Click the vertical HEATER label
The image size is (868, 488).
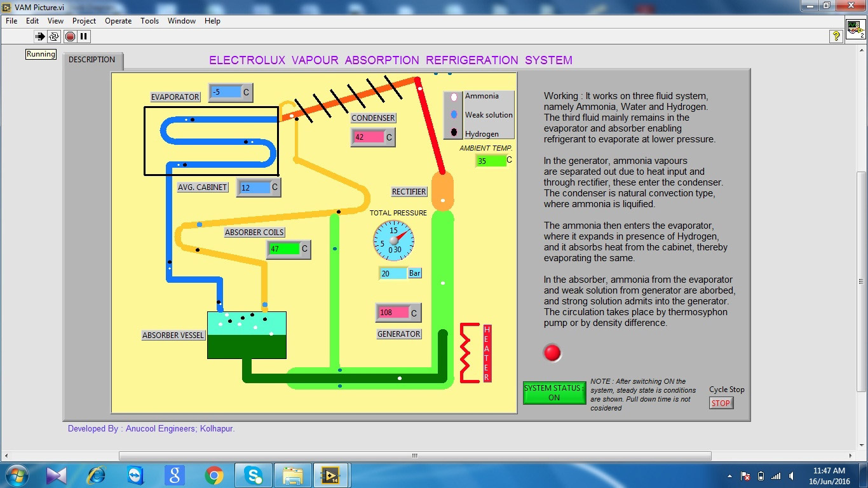pyautogui.click(x=487, y=353)
